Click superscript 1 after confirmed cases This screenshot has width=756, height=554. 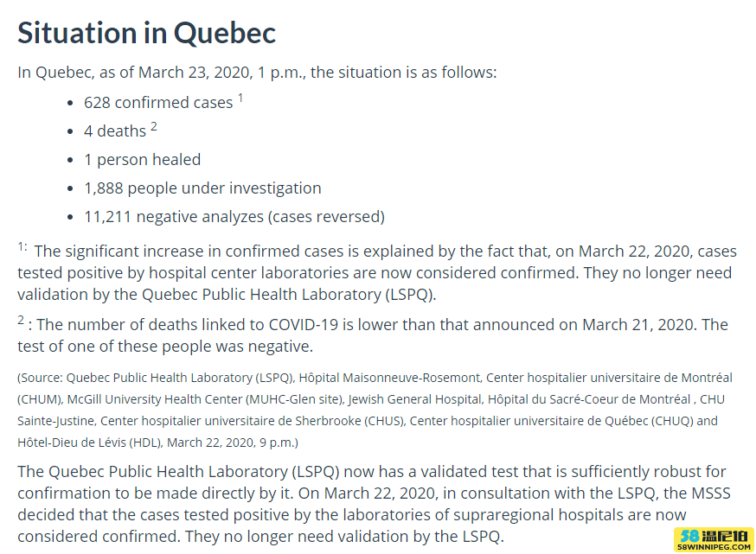tap(240, 99)
